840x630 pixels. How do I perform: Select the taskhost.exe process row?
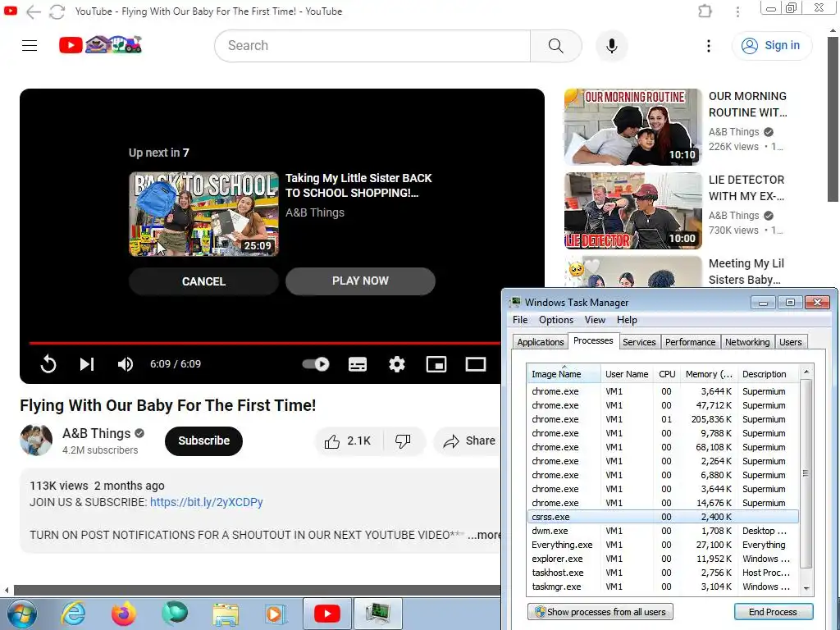click(663, 573)
